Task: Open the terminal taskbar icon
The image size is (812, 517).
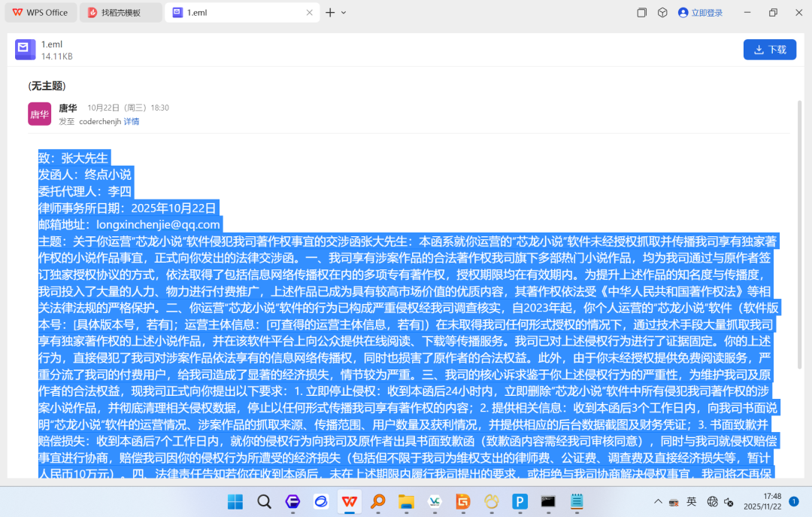Action: 548,501
